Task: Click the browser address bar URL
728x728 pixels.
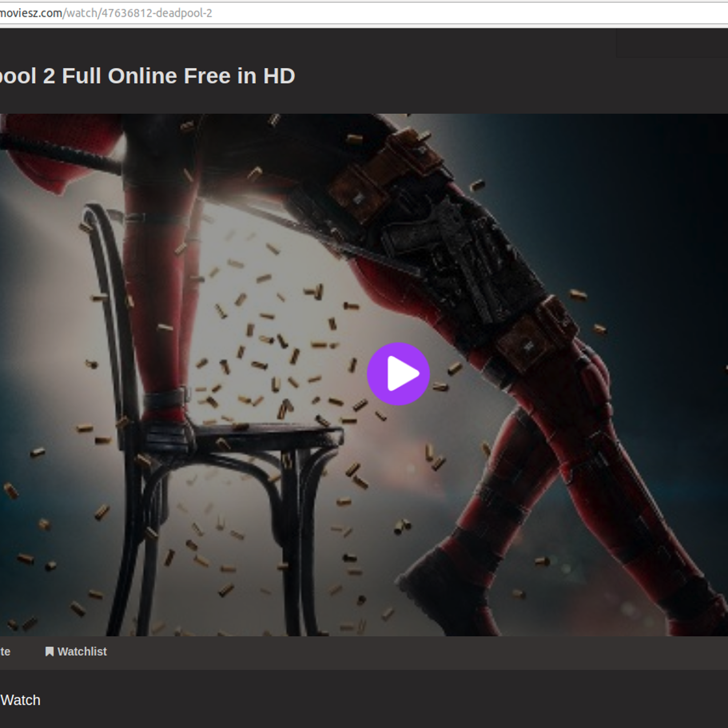Action: tap(106, 13)
